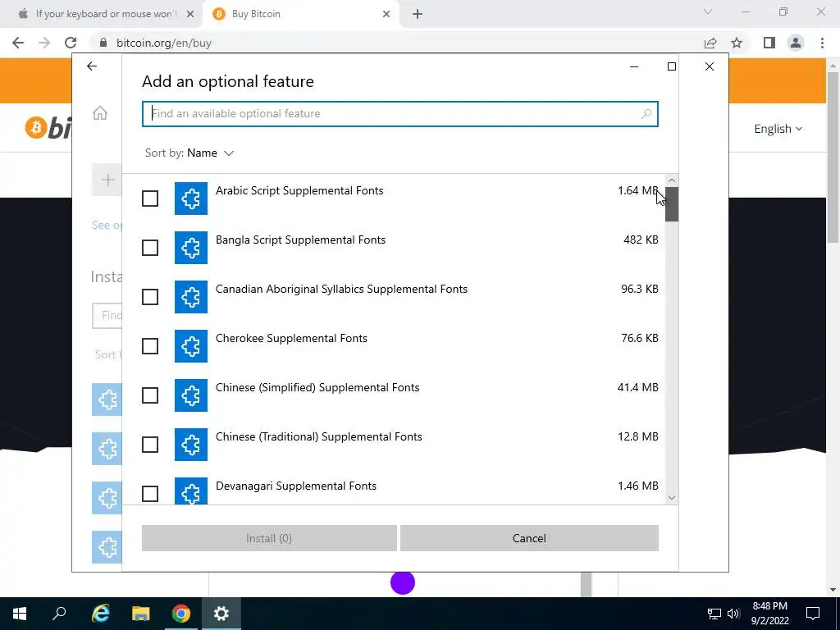Maximize the Settings window
Image resolution: width=840 pixels, height=630 pixels.
click(x=672, y=66)
